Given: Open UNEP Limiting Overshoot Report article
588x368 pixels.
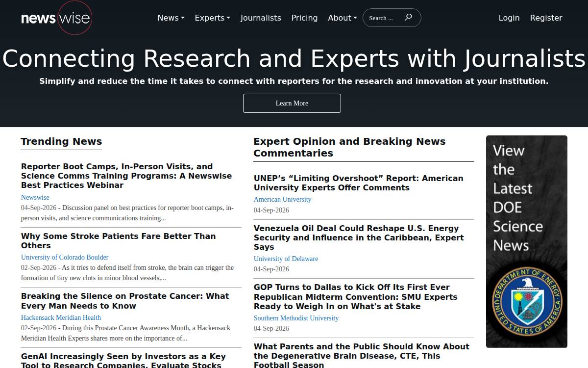Looking at the screenshot, I should (x=358, y=183).
